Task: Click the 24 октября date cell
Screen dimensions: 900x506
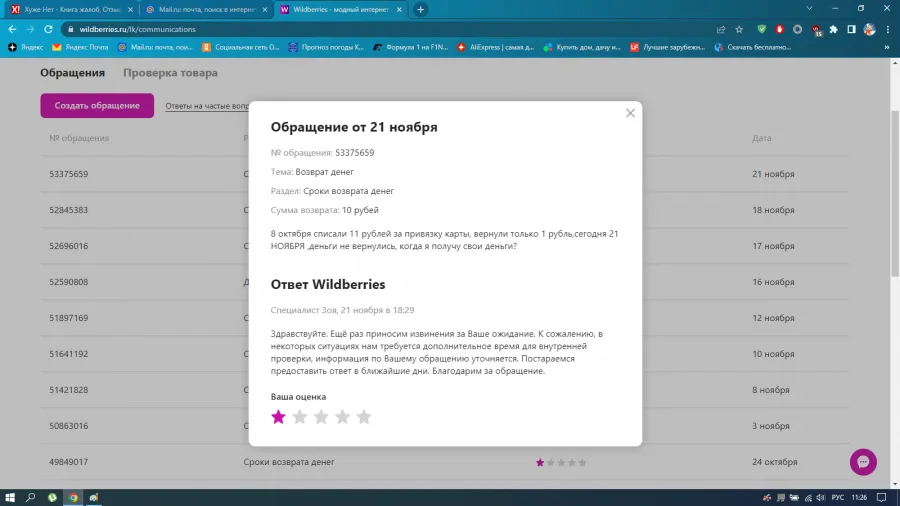Action: [775, 462]
